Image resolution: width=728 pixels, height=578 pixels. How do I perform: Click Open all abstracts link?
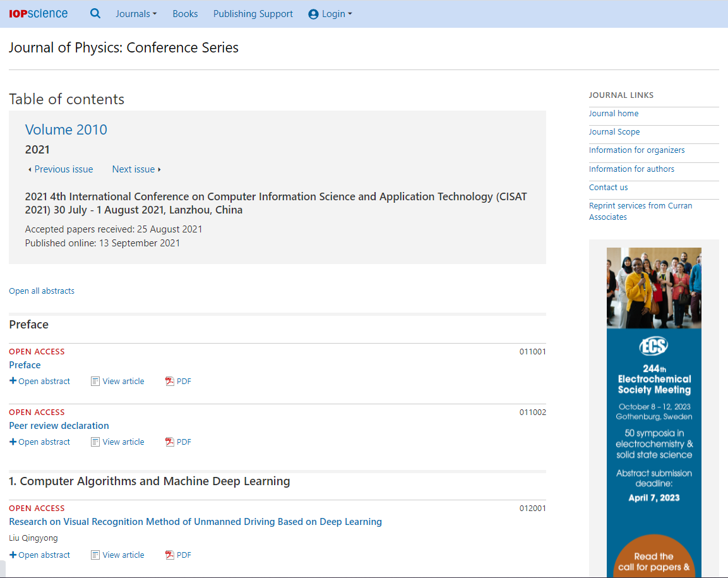(41, 291)
